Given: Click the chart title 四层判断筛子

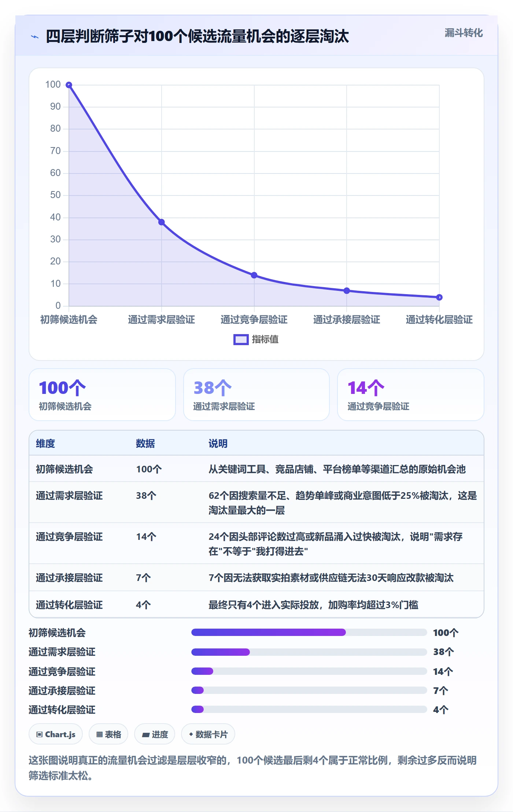Looking at the screenshot, I should 197,37.
